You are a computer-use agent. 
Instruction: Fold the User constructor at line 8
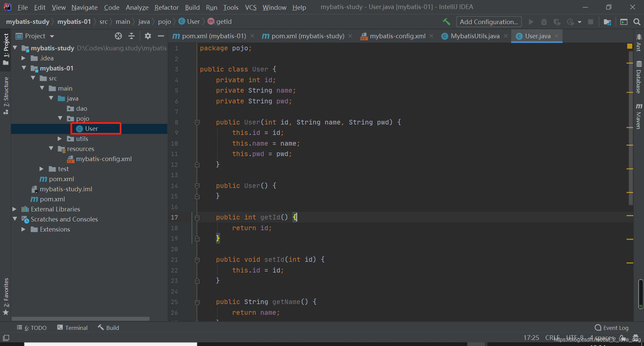197,122
